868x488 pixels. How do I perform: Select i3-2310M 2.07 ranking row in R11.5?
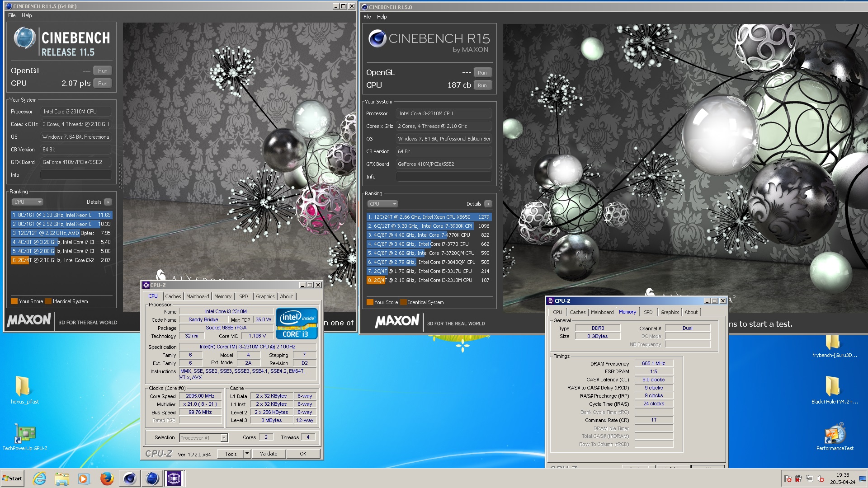coord(61,260)
